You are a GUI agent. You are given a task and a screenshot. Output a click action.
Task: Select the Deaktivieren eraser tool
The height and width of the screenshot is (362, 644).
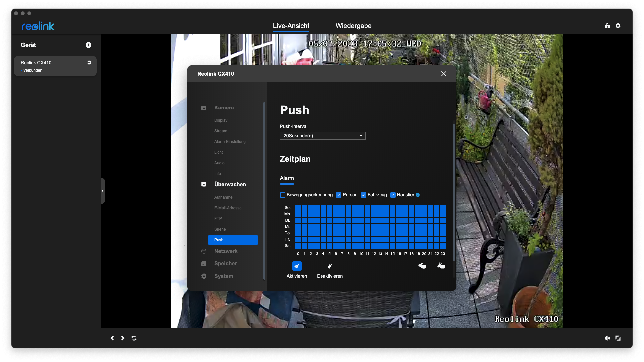(329, 266)
